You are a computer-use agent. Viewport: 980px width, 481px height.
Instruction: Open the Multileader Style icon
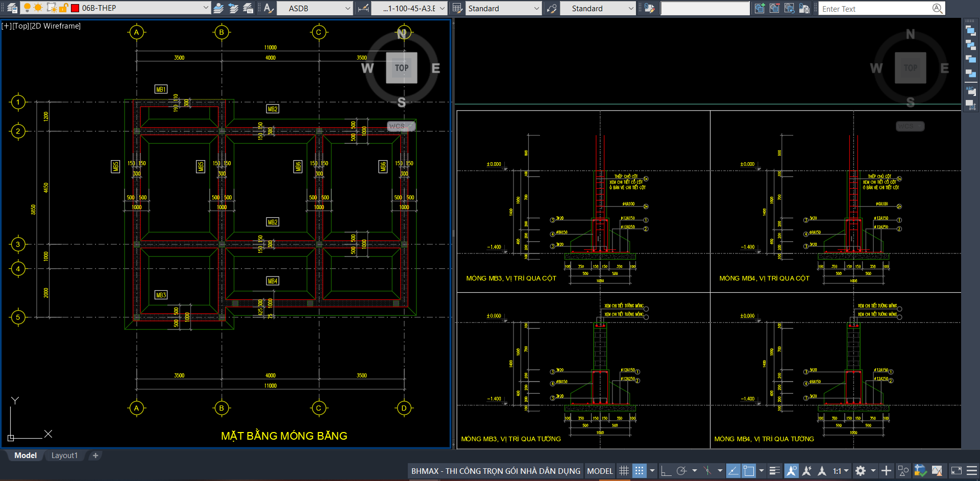(551, 8)
